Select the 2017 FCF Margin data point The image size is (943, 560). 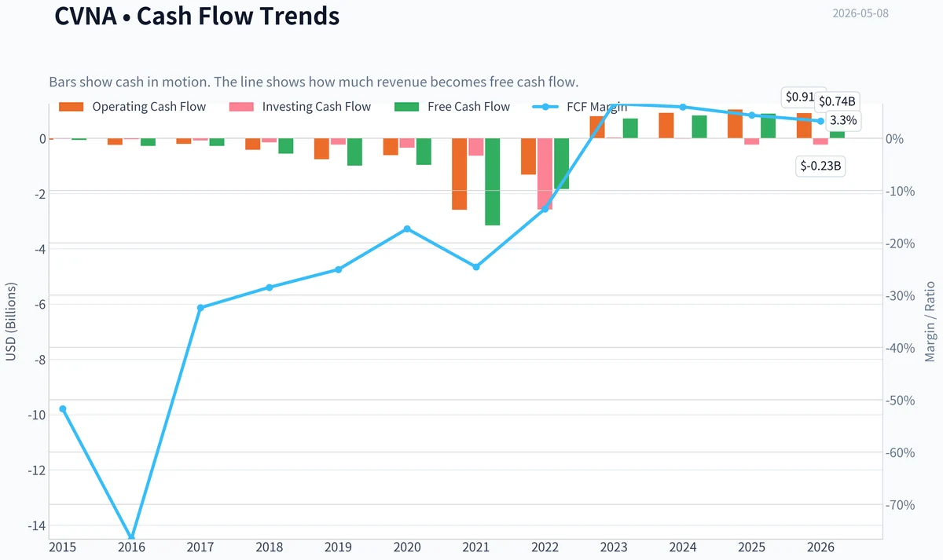[x=200, y=308]
